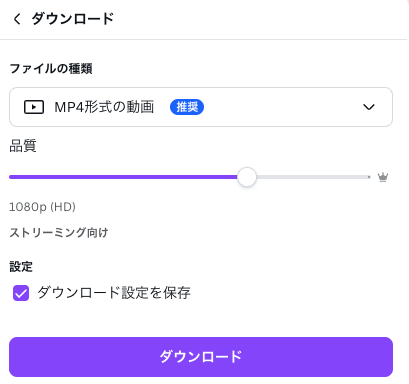Click the purple ダウンロード button

coord(201,357)
